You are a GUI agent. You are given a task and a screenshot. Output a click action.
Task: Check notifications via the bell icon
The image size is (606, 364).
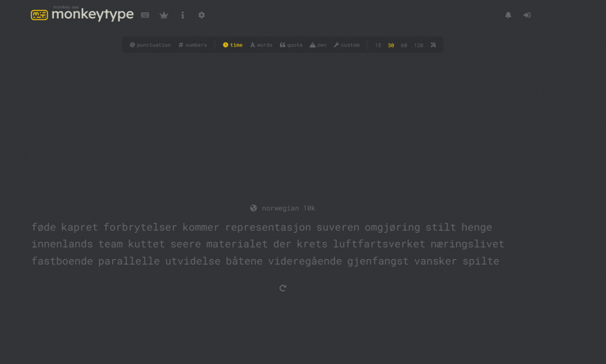coord(508,15)
